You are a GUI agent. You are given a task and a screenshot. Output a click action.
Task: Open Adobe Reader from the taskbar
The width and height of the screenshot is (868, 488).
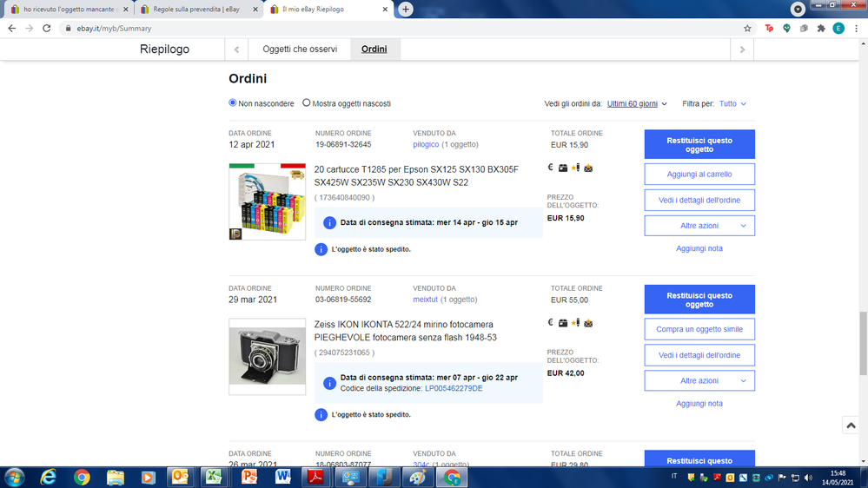[x=316, y=477]
